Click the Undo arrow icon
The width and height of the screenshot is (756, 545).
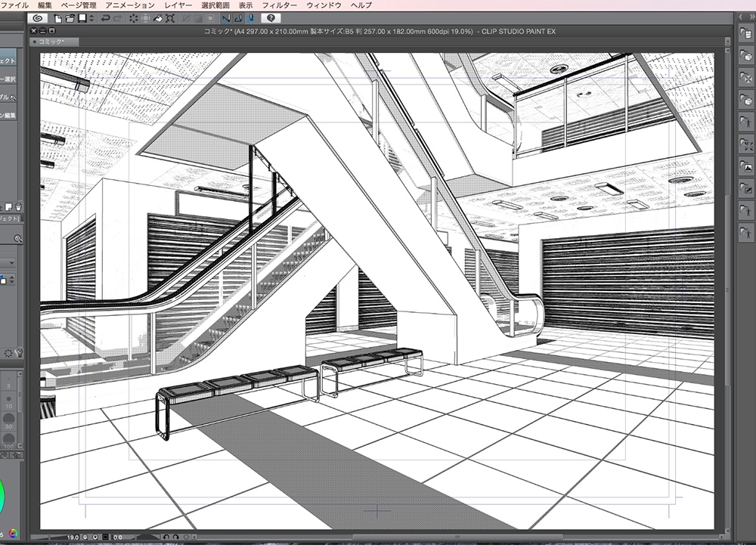(105, 17)
